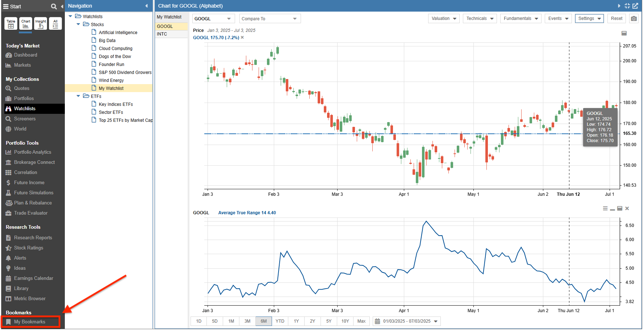Select the 3M time range
Screen dimensions: 644x331
(x=247, y=321)
